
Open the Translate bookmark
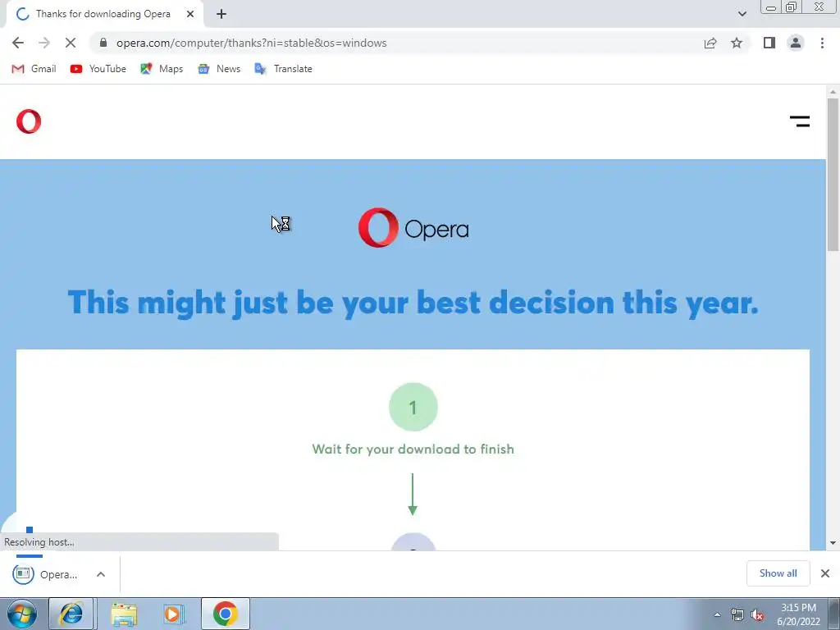(x=283, y=69)
